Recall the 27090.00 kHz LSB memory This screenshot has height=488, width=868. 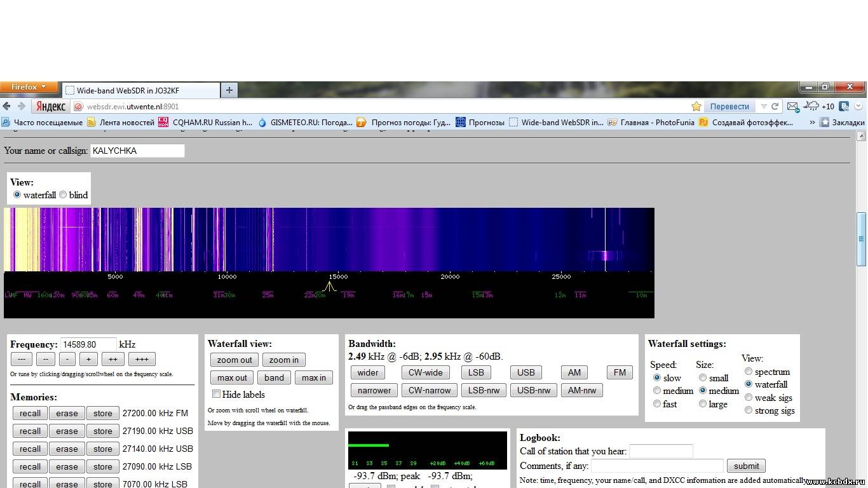pos(30,466)
